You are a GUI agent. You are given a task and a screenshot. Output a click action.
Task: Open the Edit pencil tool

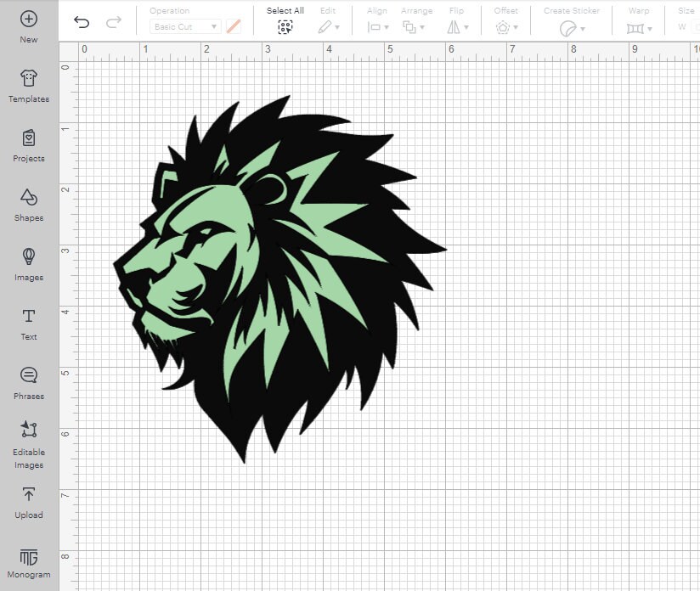tap(325, 27)
